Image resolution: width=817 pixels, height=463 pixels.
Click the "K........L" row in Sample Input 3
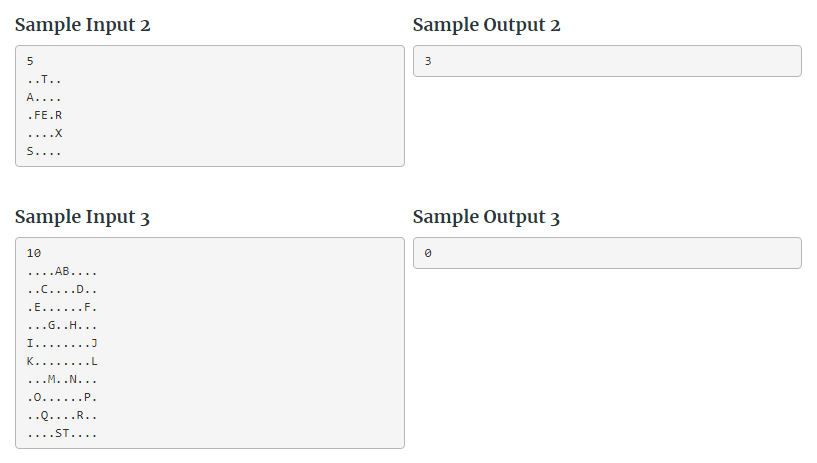[62, 361]
